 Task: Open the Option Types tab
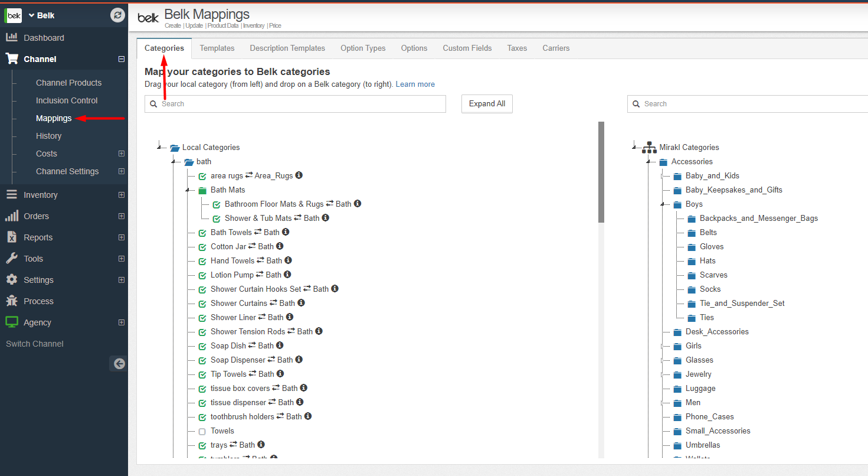pyautogui.click(x=363, y=48)
